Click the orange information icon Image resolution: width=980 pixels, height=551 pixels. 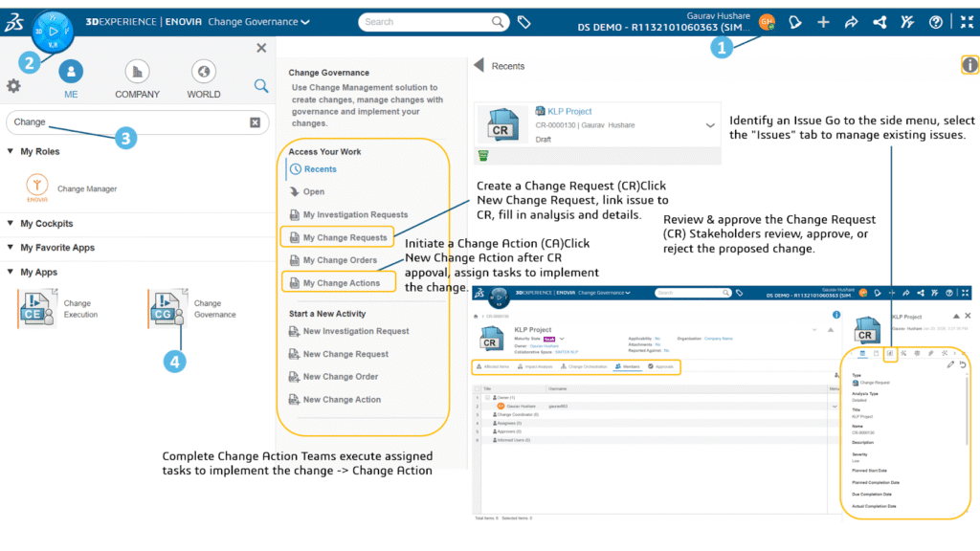click(969, 65)
